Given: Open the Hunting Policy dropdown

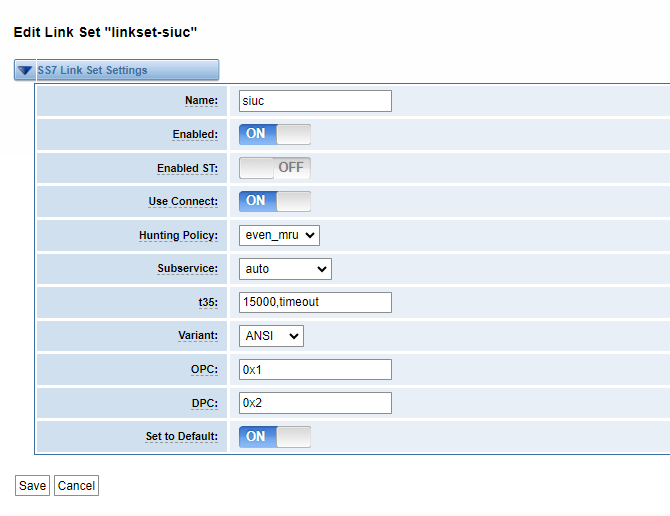Looking at the screenshot, I should (x=279, y=235).
